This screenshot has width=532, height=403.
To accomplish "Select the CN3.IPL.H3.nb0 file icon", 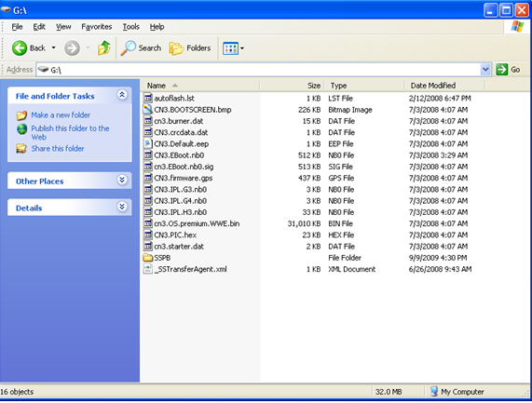I will coord(147,212).
